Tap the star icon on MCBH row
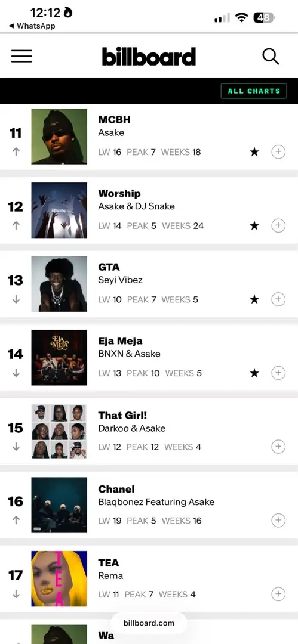 pos(254,152)
